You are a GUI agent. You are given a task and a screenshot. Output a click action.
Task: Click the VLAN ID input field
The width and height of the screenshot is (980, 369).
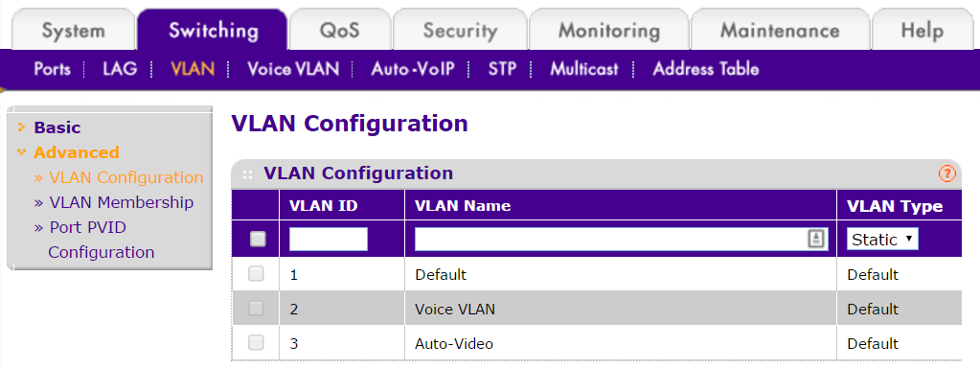[329, 239]
